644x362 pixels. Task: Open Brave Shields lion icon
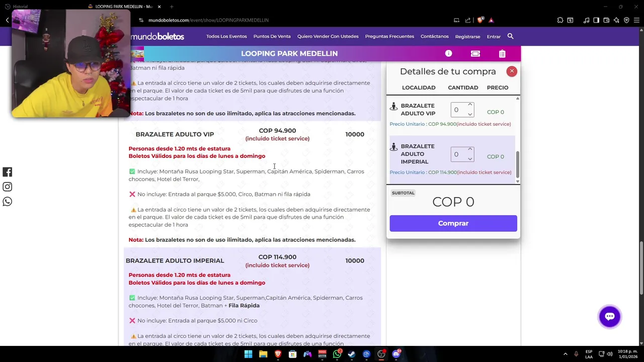480,20
